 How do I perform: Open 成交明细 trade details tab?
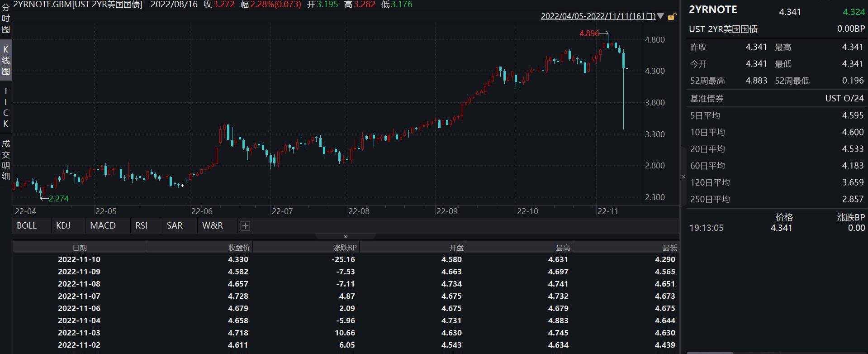tap(6, 160)
